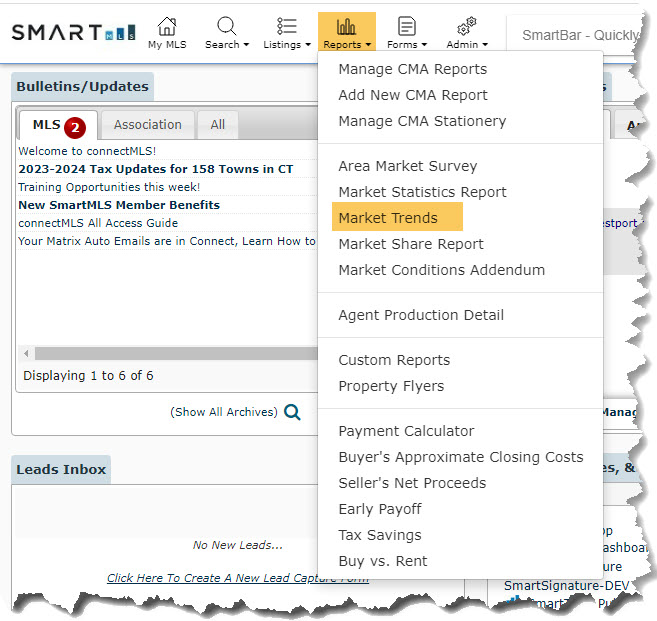657x621 pixels.
Task: Open Manage CMA Stationery
Action: (422, 121)
